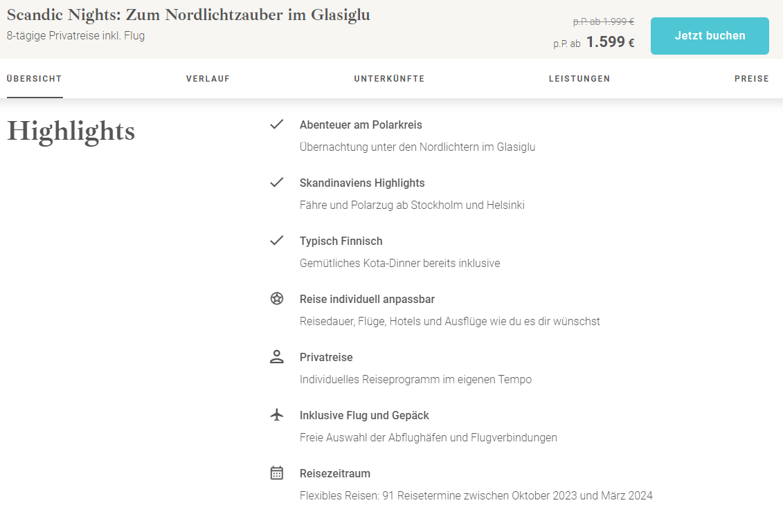Select the Leistungen tab
The width and height of the screenshot is (783, 532).
tap(579, 79)
